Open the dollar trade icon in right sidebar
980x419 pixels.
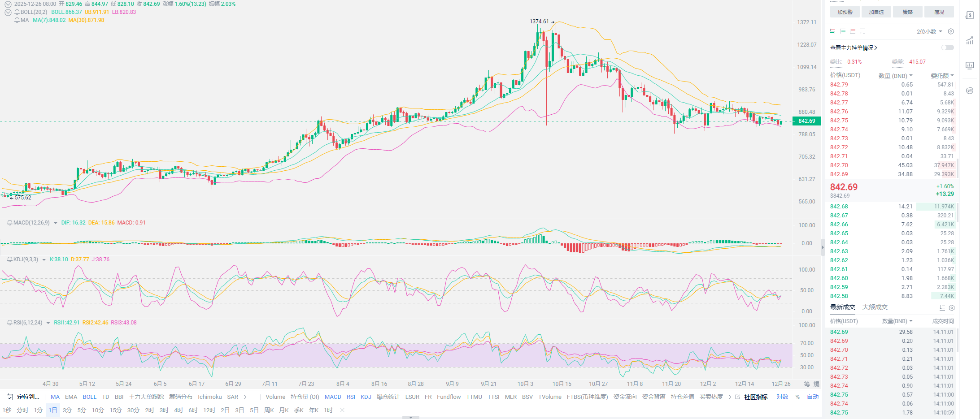[x=970, y=16]
